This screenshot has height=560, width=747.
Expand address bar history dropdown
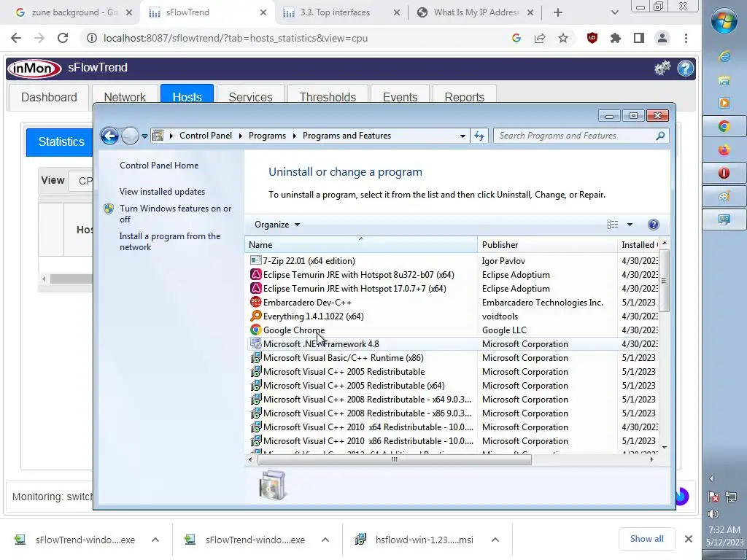(462, 136)
